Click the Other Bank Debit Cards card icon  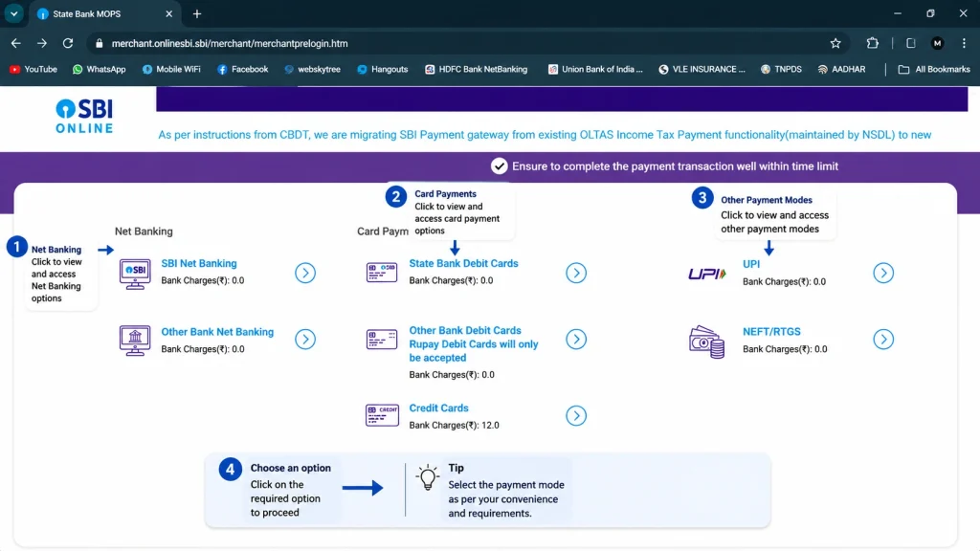[x=382, y=340]
